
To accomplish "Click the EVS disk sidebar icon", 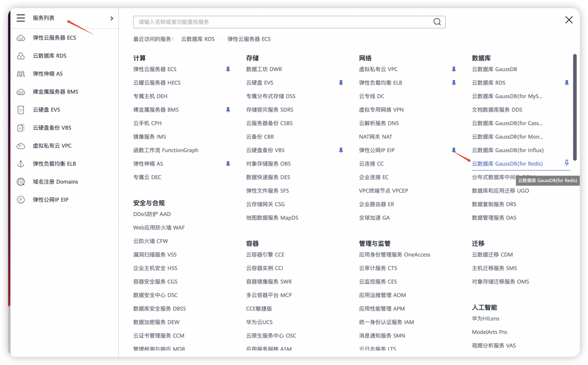I will [20, 110].
